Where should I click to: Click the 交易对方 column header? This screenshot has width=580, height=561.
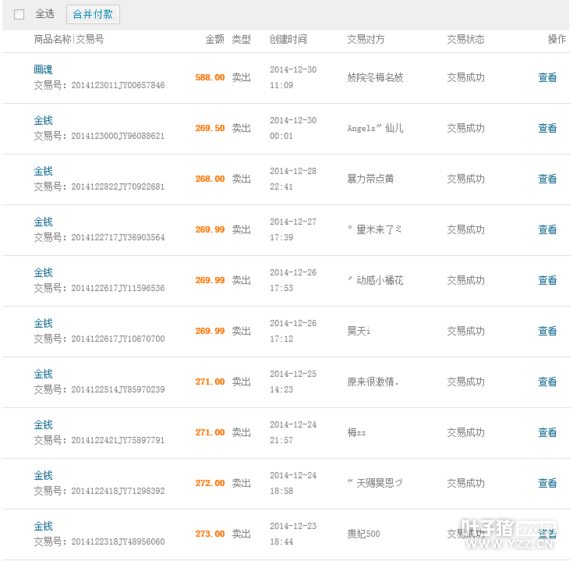[x=365, y=39]
